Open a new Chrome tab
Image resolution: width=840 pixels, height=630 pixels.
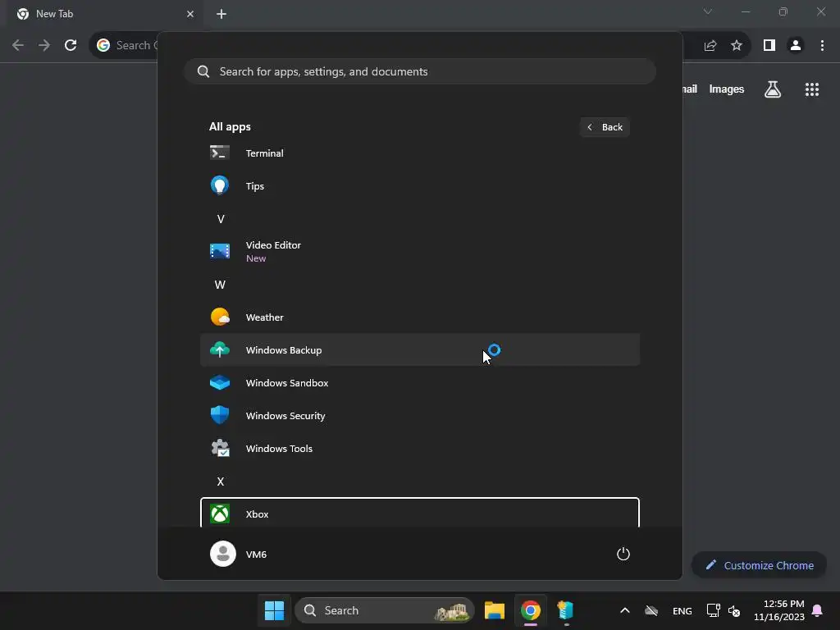[x=221, y=14]
